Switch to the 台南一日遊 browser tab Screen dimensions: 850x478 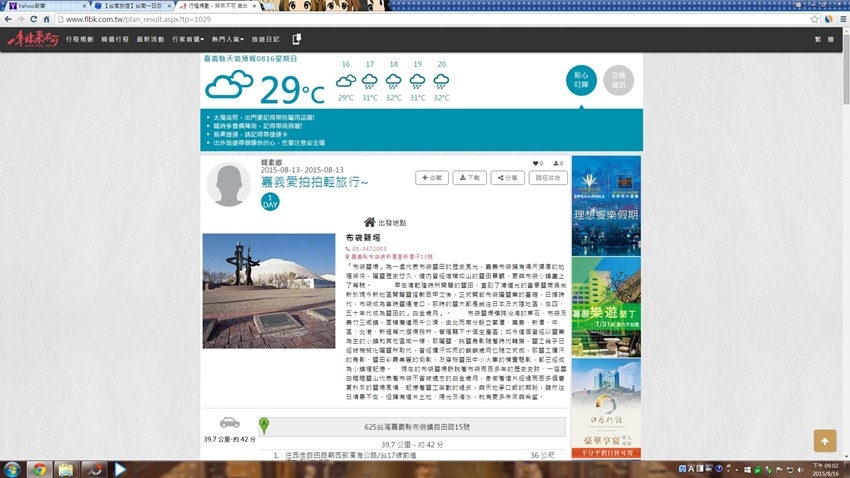[x=132, y=5]
